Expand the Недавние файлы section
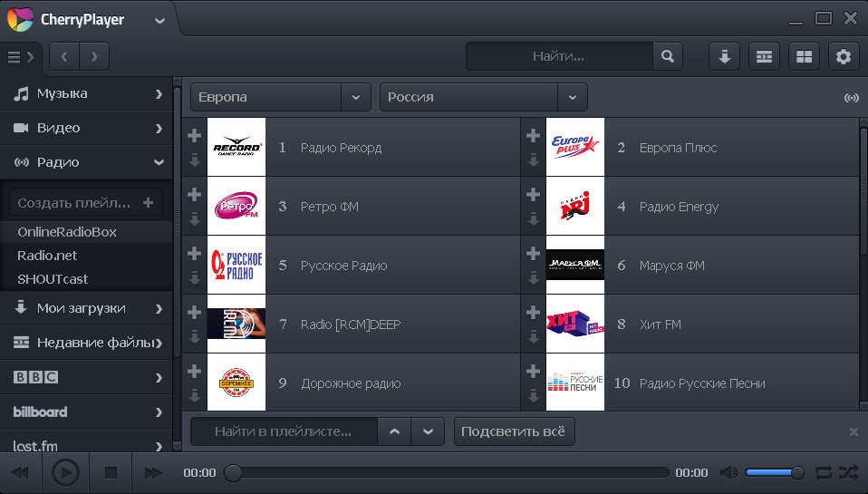 (86, 343)
